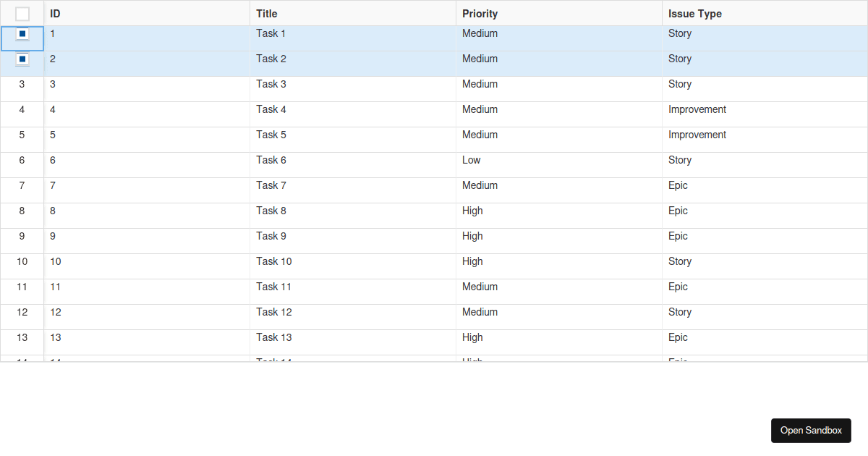Uncheck the checkbox for Task 2 row
The image size is (868, 456).
[x=22, y=59]
